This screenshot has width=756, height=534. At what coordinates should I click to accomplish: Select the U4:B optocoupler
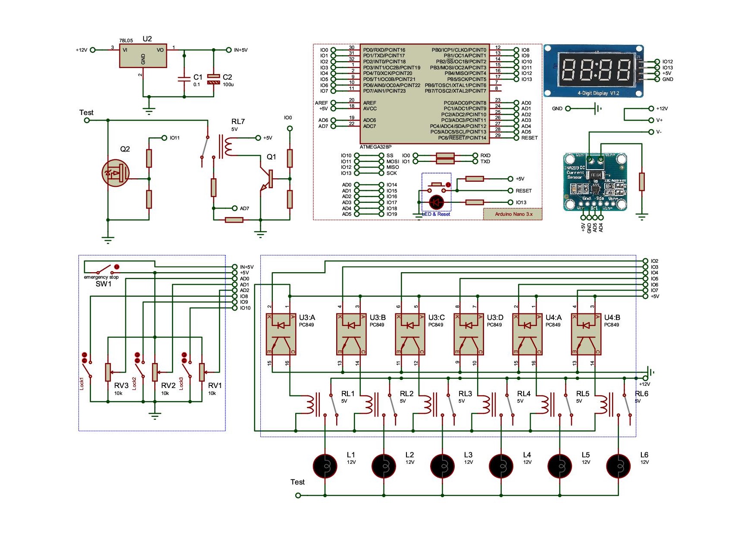pyautogui.click(x=586, y=334)
